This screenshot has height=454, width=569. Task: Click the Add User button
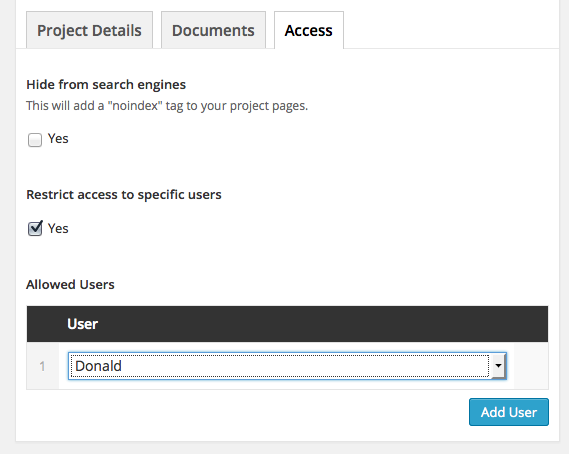point(509,412)
